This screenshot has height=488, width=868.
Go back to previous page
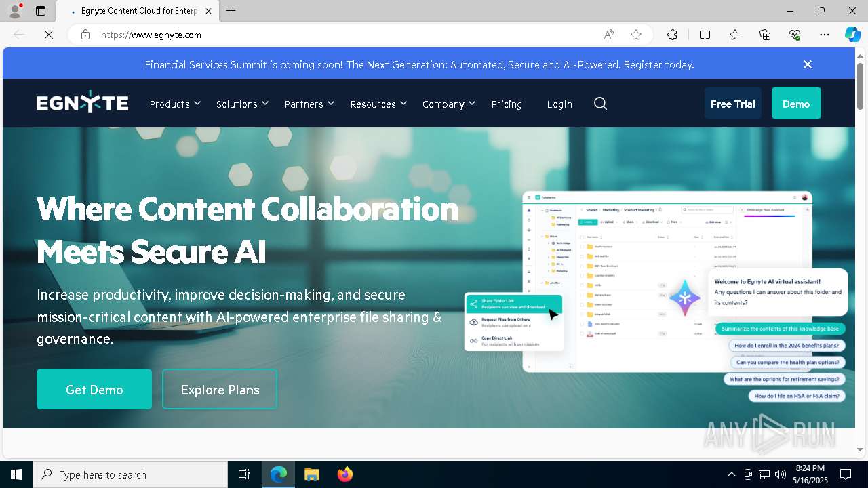[19, 35]
